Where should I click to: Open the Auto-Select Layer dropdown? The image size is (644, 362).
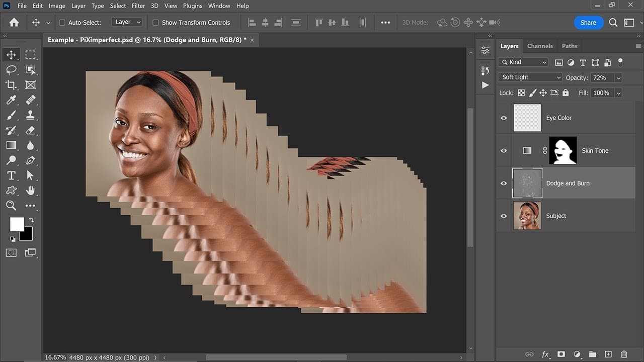(126, 23)
